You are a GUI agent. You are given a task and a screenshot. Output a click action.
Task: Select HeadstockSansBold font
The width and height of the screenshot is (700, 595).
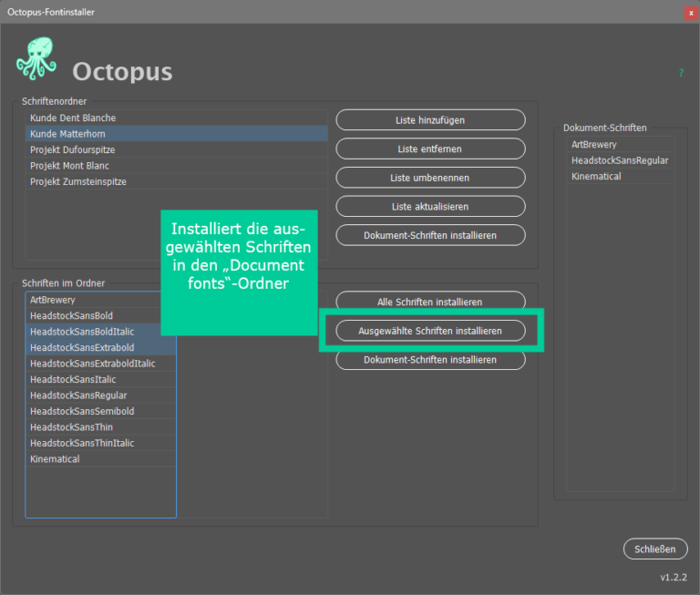point(94,316)
